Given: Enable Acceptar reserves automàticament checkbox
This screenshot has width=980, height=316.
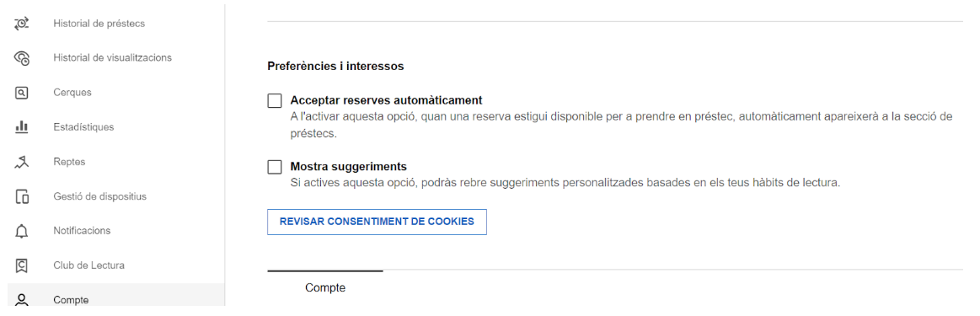Looking at the screenshot, I should click(x=275, y=100).
